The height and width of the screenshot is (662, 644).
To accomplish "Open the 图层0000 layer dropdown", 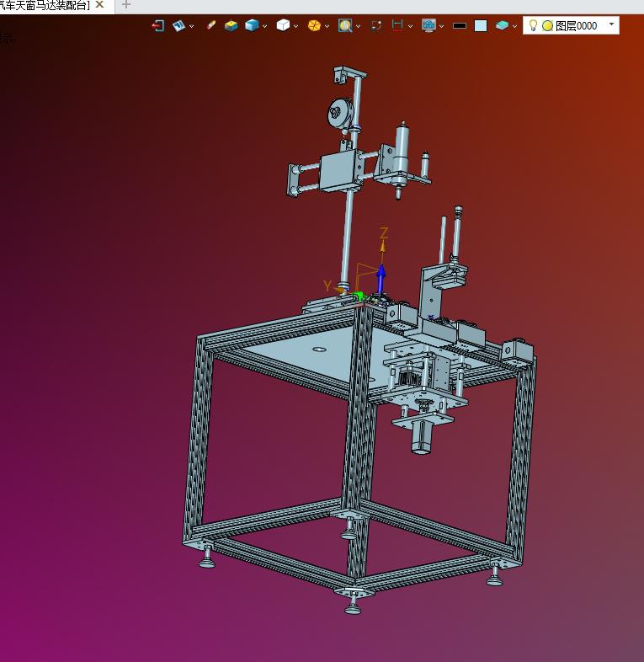I will [x=612, y=24].
